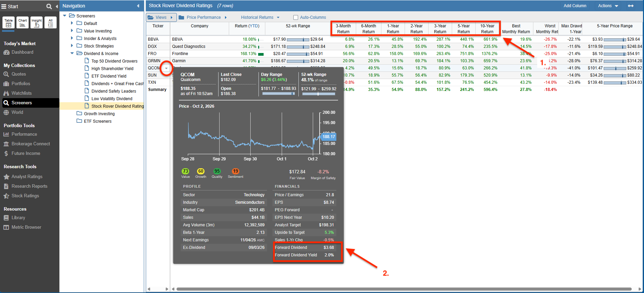
Task: Collapse the Dividend & Income folder
Action: point(72,53)
